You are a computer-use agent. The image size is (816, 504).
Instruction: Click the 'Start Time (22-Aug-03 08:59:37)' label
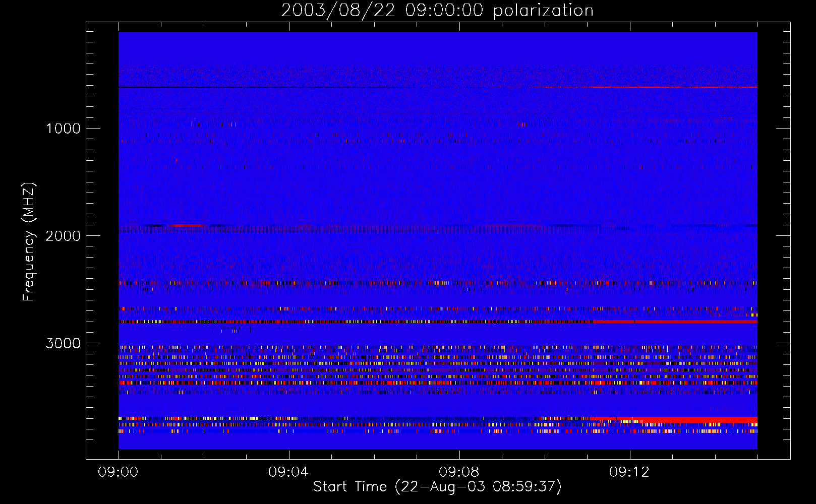(x=437, y=487)
